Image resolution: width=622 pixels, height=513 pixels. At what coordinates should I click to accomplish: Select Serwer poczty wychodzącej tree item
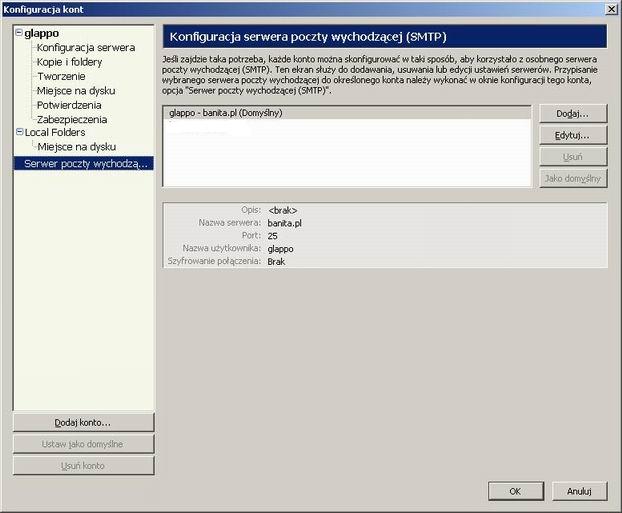[85, 163]
